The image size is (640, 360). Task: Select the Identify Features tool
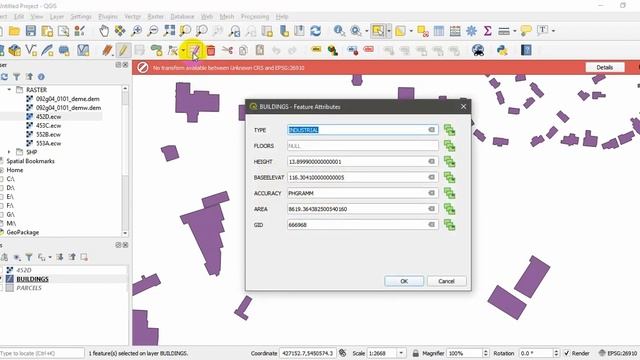tap(339, 31)
